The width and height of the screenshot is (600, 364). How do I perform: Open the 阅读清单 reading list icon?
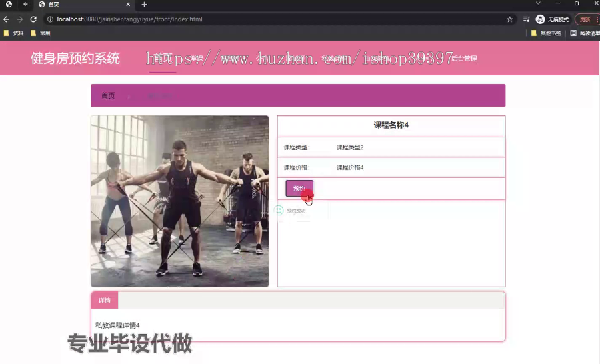point(573,33)
